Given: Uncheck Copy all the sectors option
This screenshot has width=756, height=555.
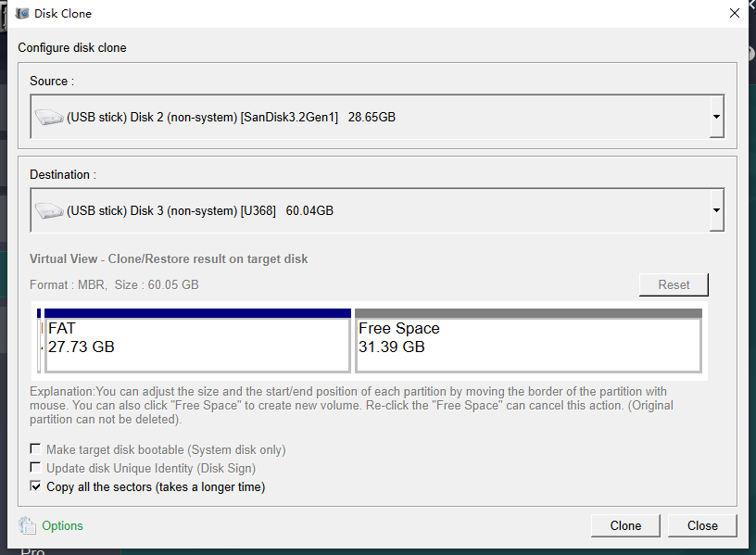Looking at the screenshot, I should (36, 486).
